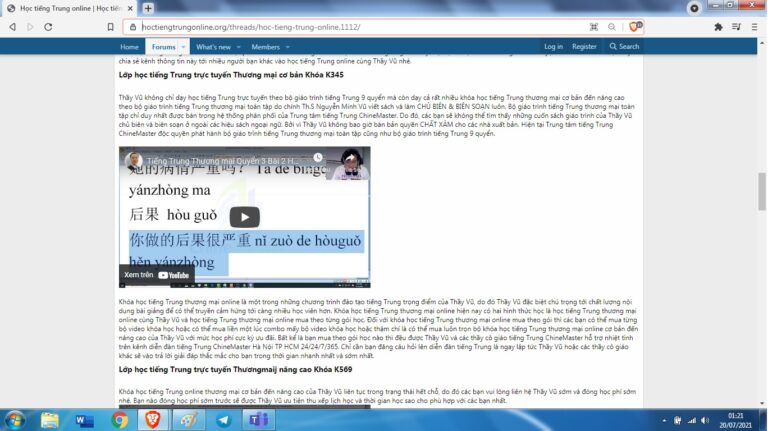Open Microsoft Teams from the taskbar
Screen dimensions: 768x431
coord(257,420)
